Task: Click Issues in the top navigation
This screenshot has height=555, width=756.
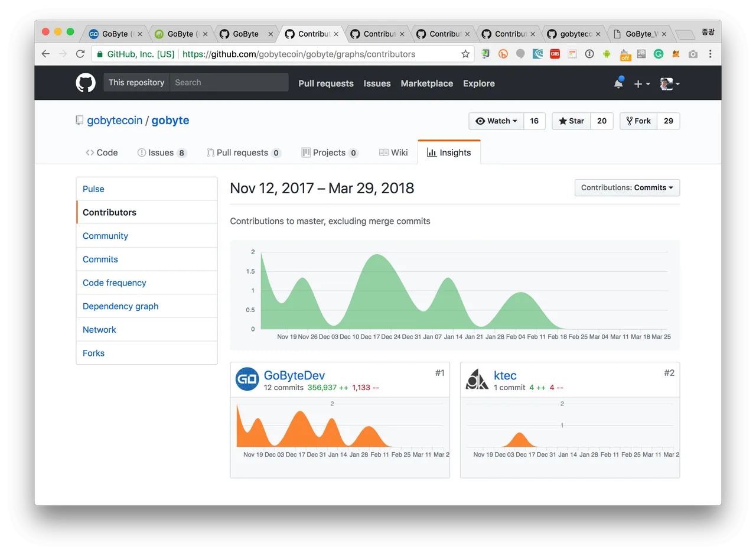Action: tap(377, 83)
